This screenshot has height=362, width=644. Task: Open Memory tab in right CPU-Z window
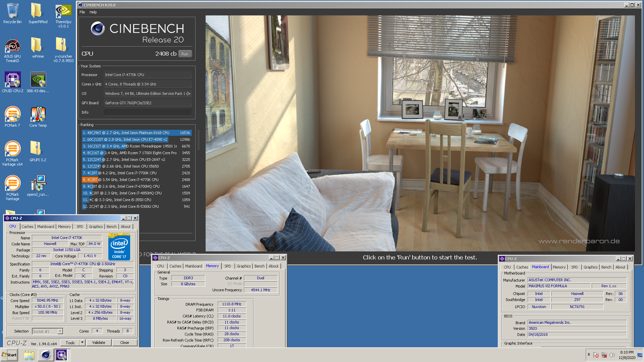tap(559, 267)
